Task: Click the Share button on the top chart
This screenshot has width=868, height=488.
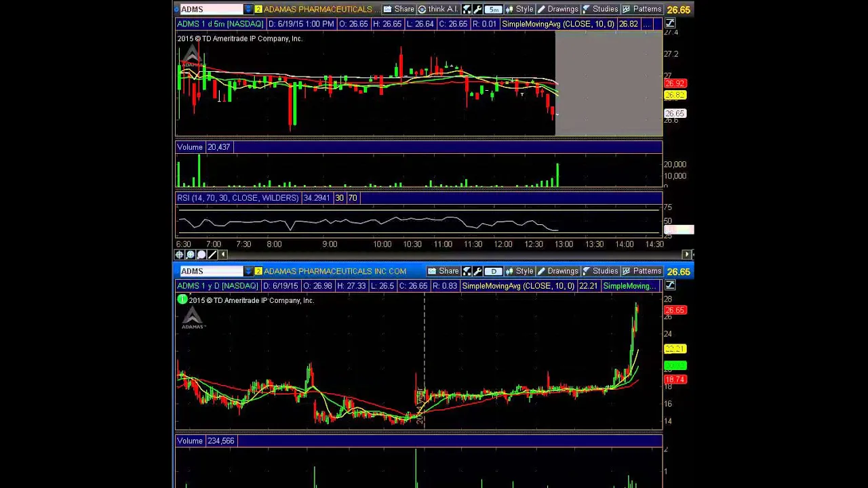Action: click(x=398, y=9)
